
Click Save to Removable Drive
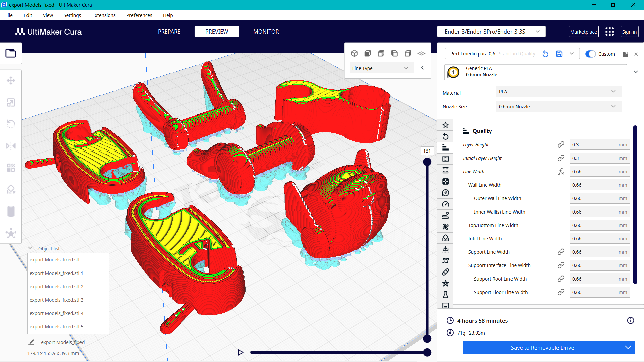tap(542, 348)
